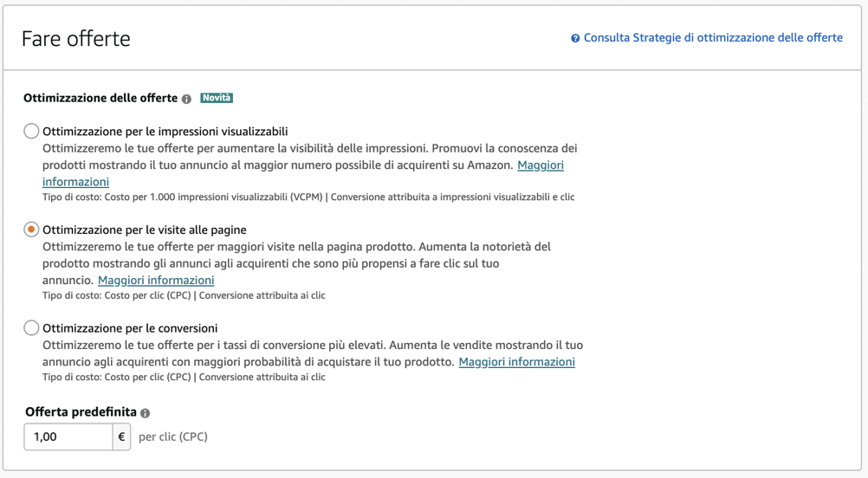Click the green Novità badge

(217, 98)
